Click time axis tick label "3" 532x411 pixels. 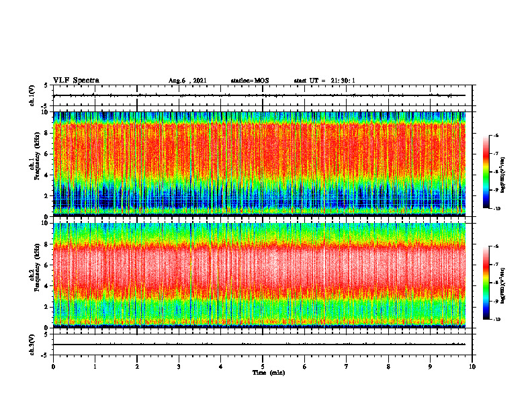[179, 367]
